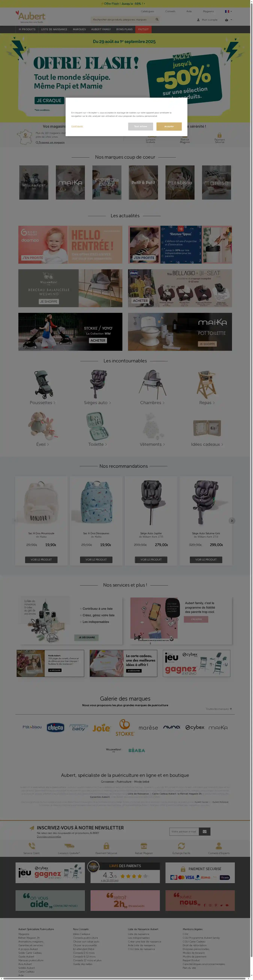253x980 pixels.
Task: Expand the basket dropdown arrow
Action: click(x=231, y=20)
